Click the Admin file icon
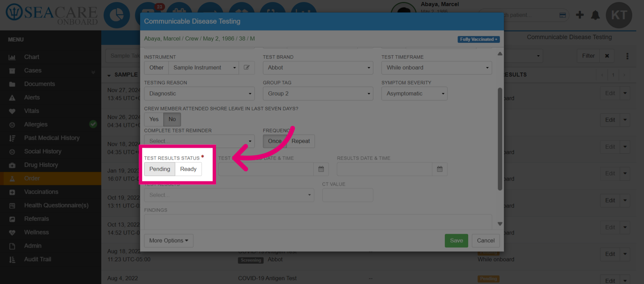Screen dimensions: 644x284 coord(12,246)
